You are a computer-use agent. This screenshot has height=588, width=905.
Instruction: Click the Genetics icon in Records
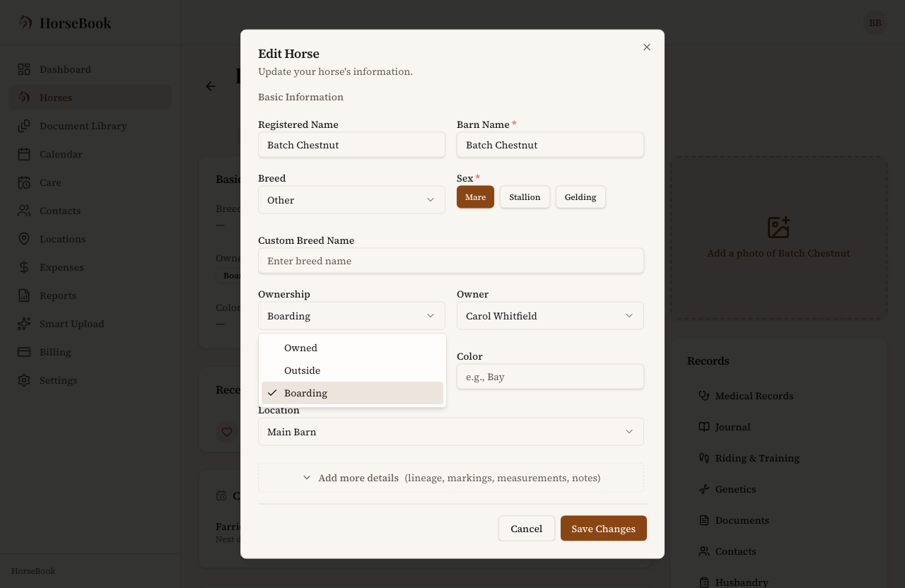coord(704,489)
